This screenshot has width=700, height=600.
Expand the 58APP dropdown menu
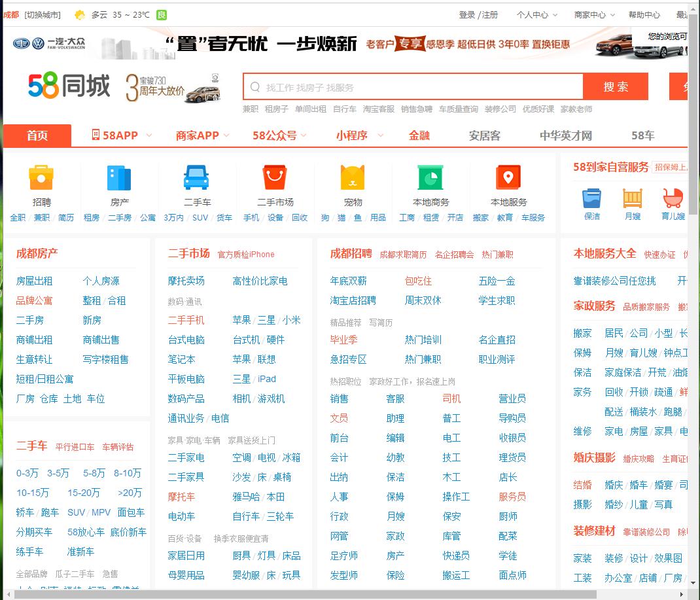click(x=118, y=135)
